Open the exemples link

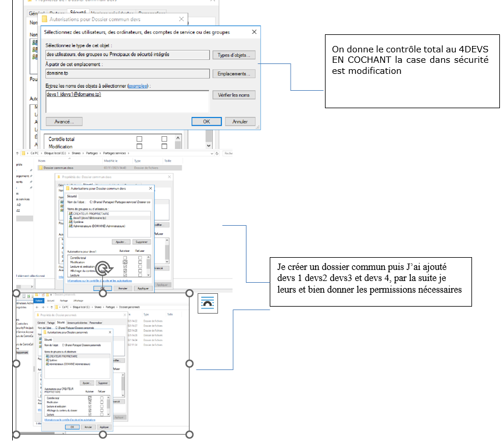pos(138,86)
